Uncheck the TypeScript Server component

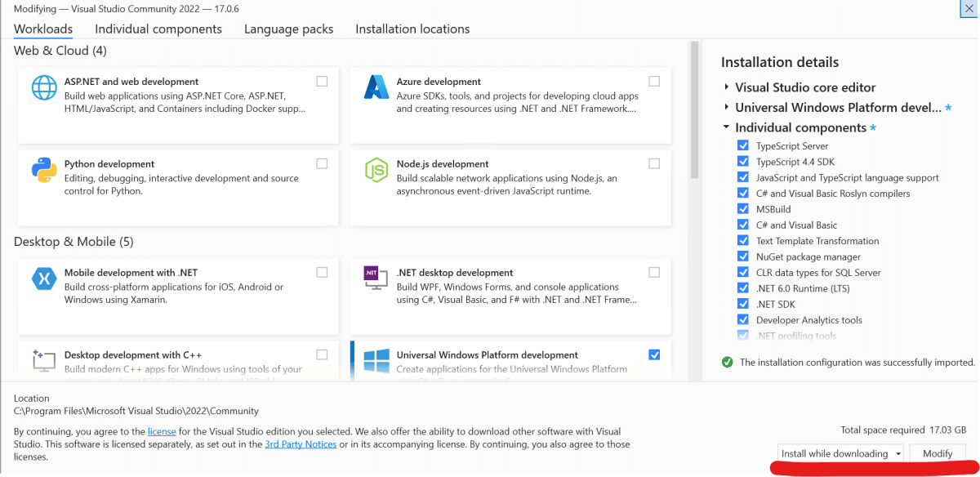pyautogui.click(x=742, y=145)
